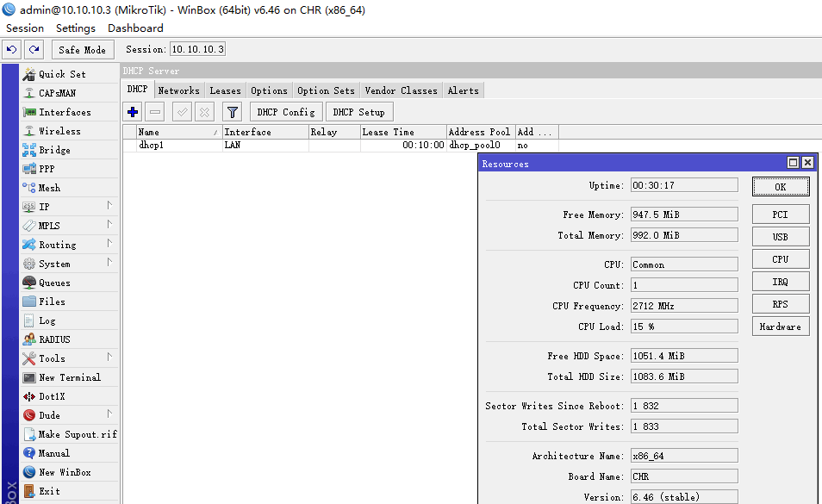Expand the Routing submenu
Screen dimensions: 822x504
(x=109, y=243)
